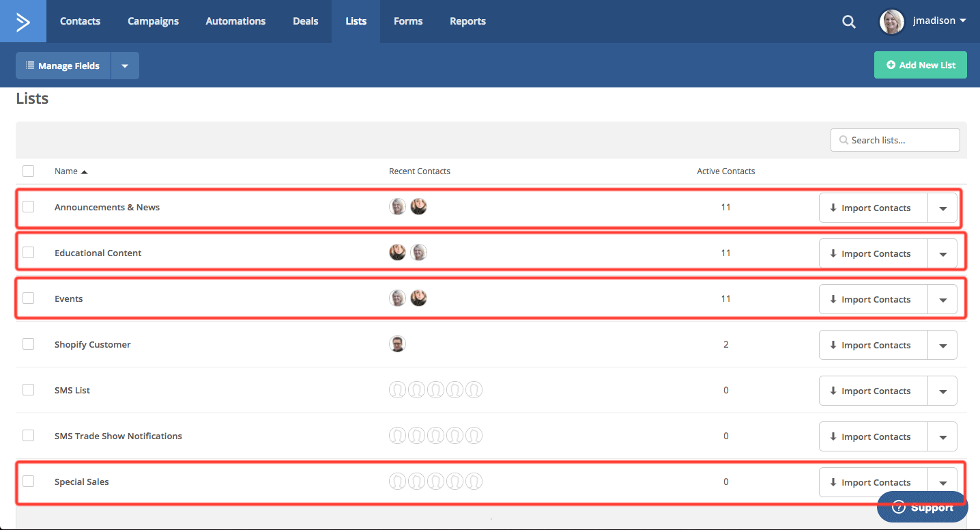Click the Shopify Customer recent contact avatar
Image resolution: width=980 pixels, height=530 pixels.
pyautogui.click(x=397, y=344)
